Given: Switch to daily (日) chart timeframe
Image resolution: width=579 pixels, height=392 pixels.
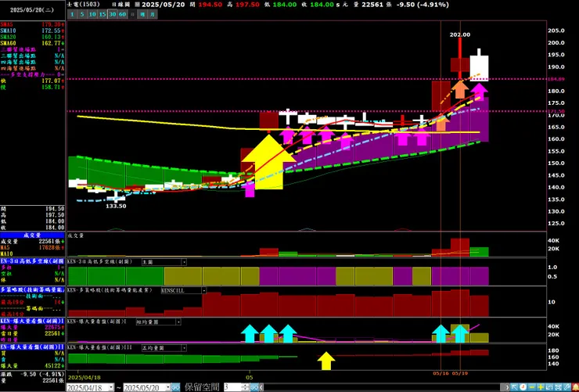Looking at the screenshot, I should [x=132, y=14].
